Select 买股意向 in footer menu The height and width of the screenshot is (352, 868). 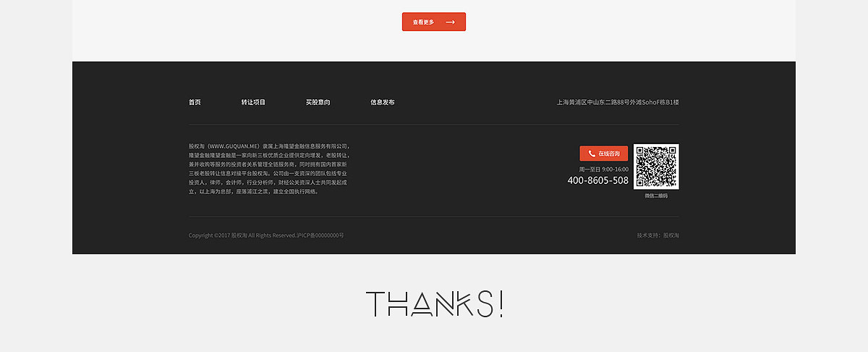pyautogui.click(x=318, y=102)
